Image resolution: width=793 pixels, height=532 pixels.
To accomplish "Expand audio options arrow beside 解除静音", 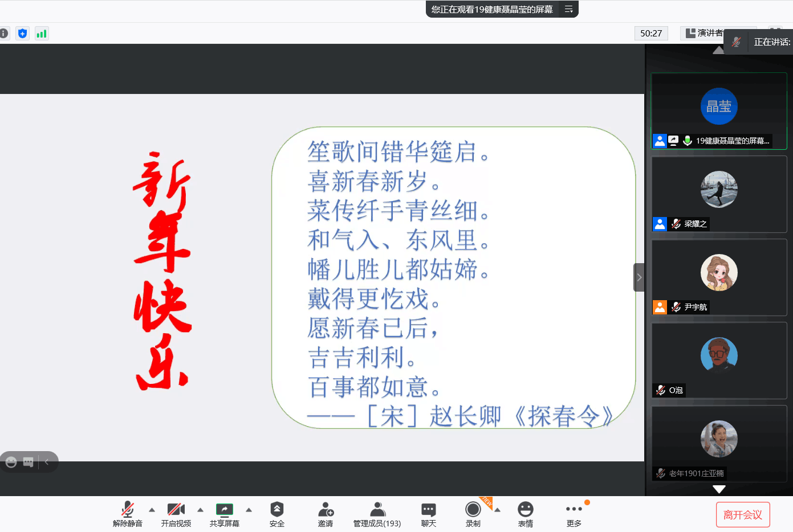I will point(152,510).
